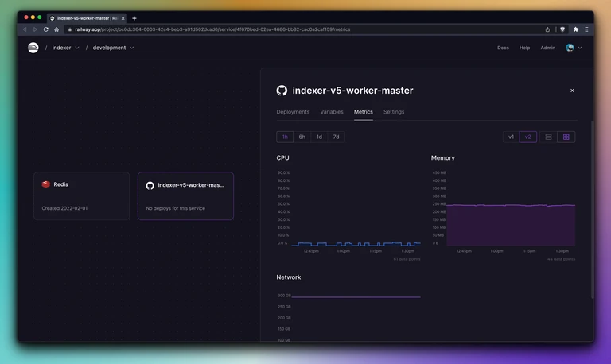Open a new browser tab
This screenshot has height=364, width=611.
(x=134, y=18)
